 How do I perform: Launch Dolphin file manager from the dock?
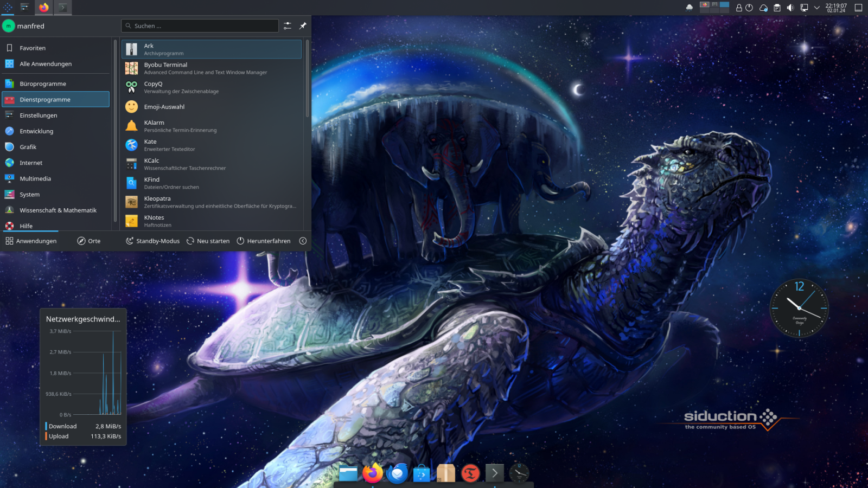coord(348,473)
